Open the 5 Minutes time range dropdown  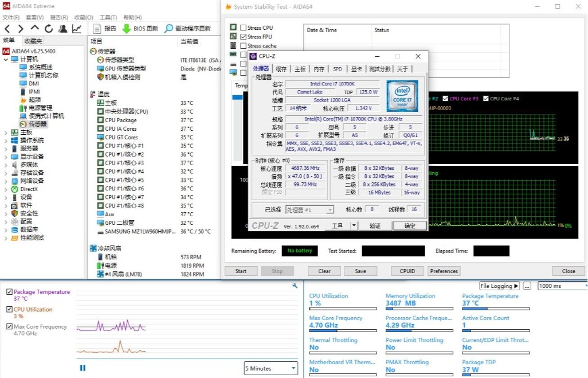(271, 368)
